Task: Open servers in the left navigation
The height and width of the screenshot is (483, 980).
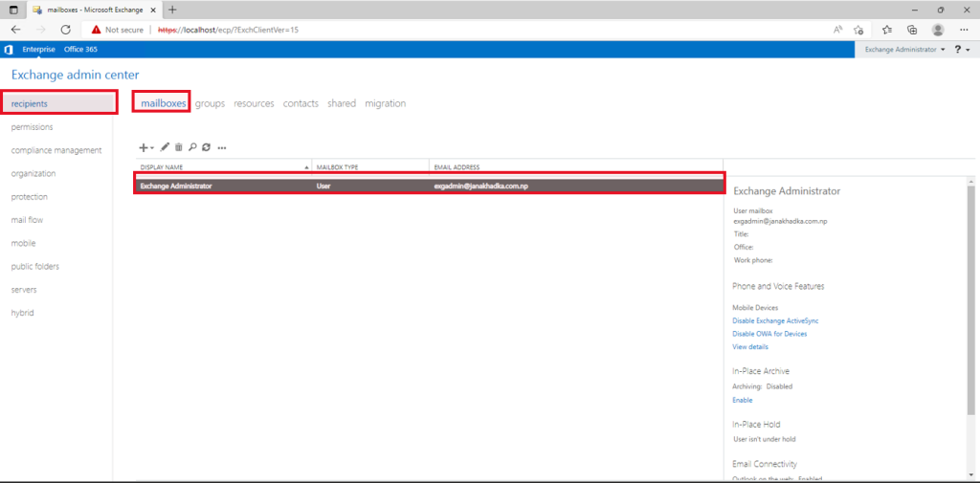Action: point(24,290)
